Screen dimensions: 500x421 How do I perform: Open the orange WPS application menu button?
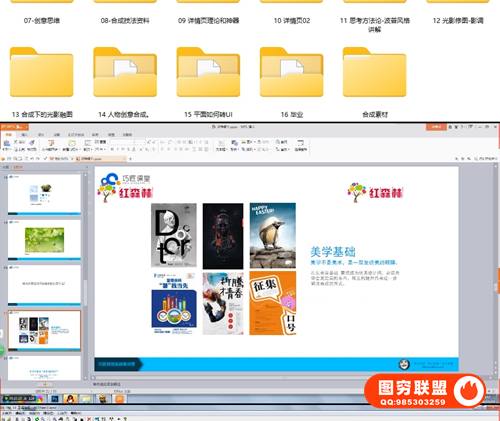coord(14,127)
